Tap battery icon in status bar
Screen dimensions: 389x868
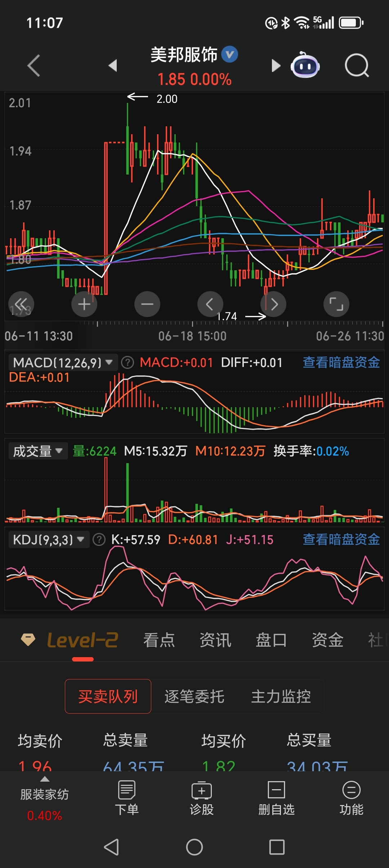click(351, 23)
